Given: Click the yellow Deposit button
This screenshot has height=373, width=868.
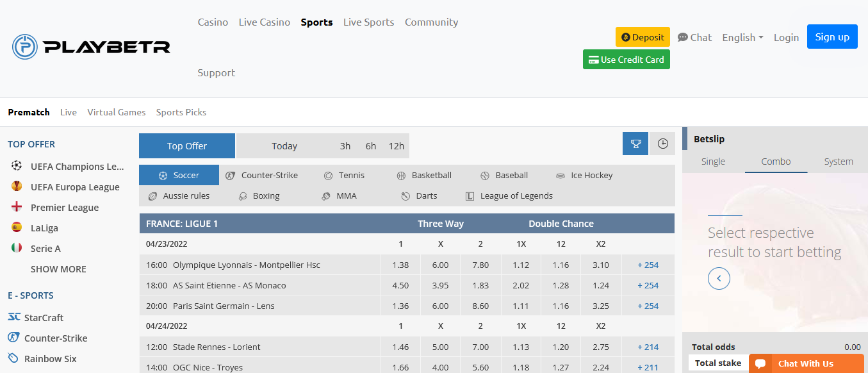Looking at the screenshot, I should [x=643, y=37].
